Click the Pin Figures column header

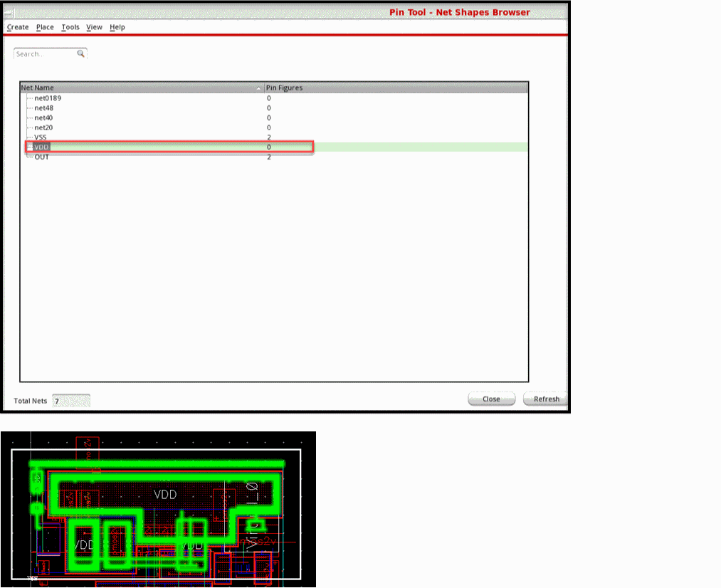pos(396,88)
